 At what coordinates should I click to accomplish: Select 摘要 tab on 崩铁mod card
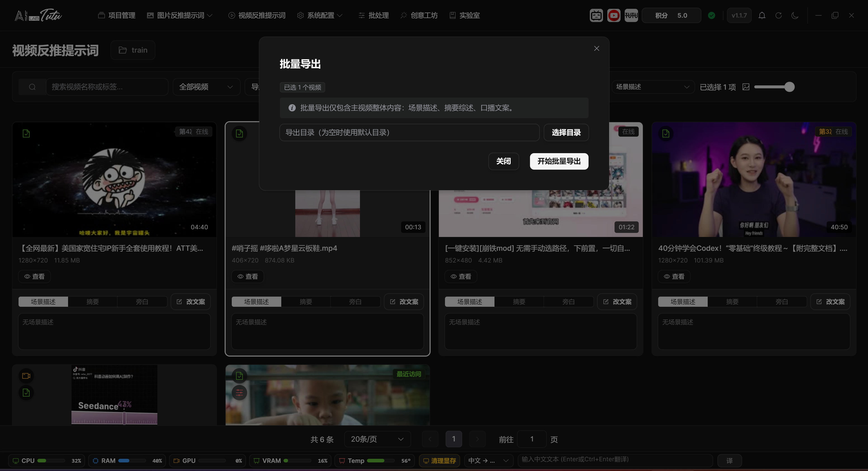[519, 302]
